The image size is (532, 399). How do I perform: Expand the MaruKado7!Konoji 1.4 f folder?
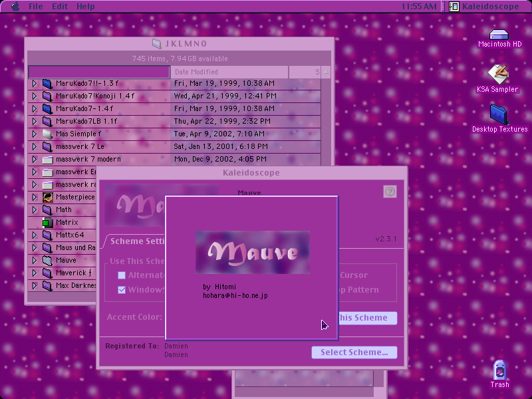35,96
